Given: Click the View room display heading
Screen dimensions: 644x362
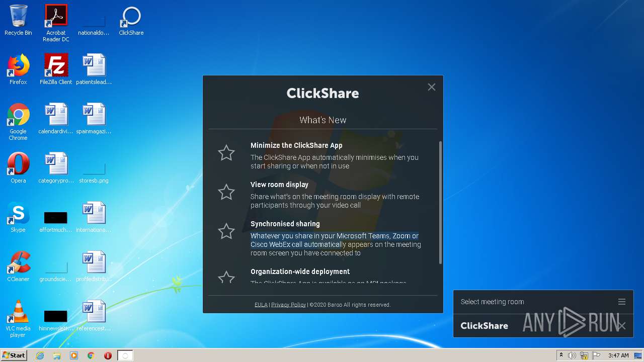Looking at the screenshot, I should pos(279,185).
